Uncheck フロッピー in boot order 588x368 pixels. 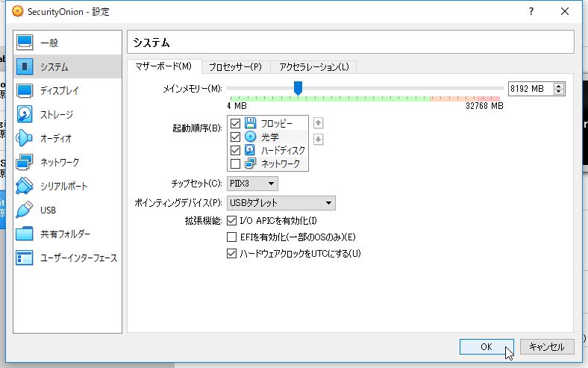coord(235,123)
